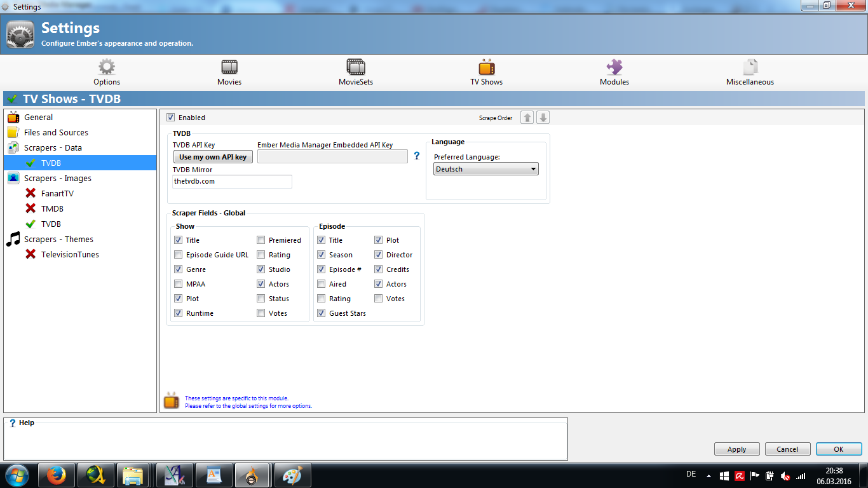The height and width of the screenshot is (488, 868).
Task: Select General in the settings tree
Action: (38, 117)
